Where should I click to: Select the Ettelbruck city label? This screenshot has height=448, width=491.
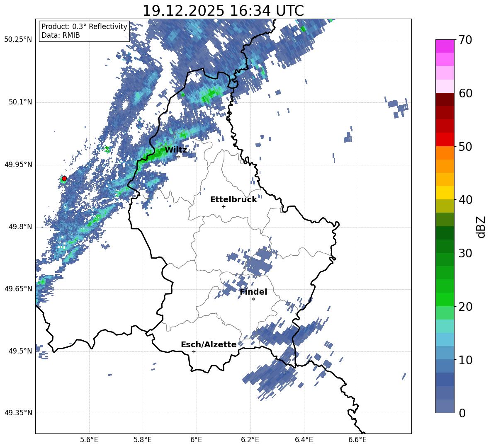[233, 200]
